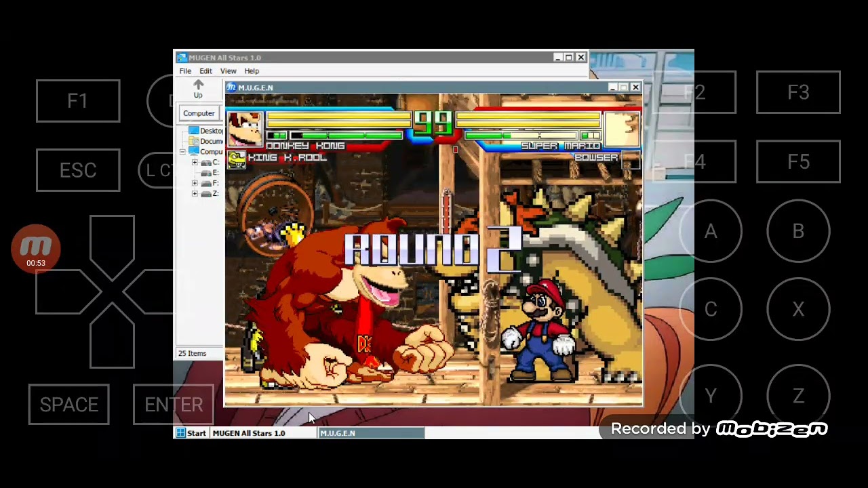Click the Desktop monitor icon in tree

pos(194,131)
